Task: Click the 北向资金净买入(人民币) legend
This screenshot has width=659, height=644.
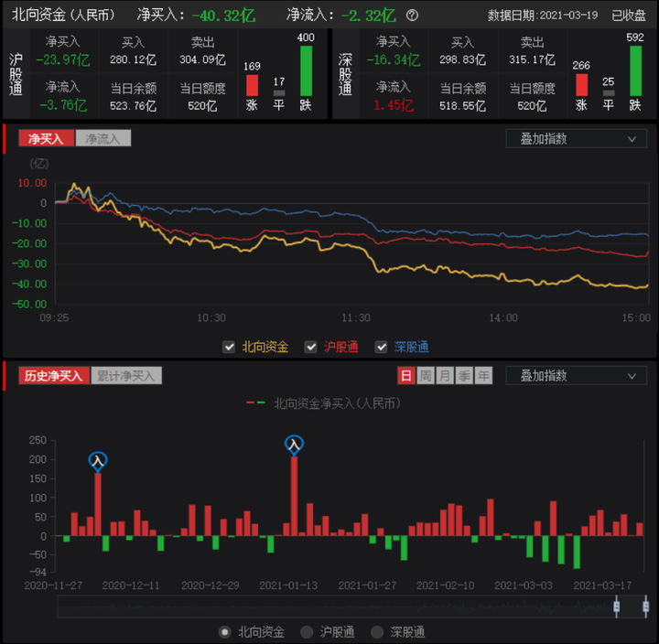Action: [324, 403]
